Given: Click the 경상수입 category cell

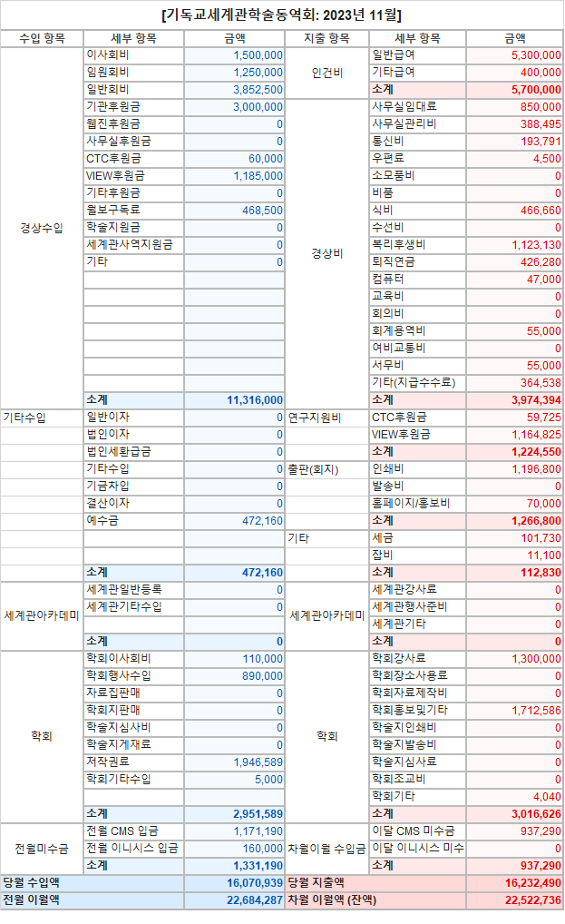Looking at the screenshot, I should pyautogui.click(x=42, y=228).
